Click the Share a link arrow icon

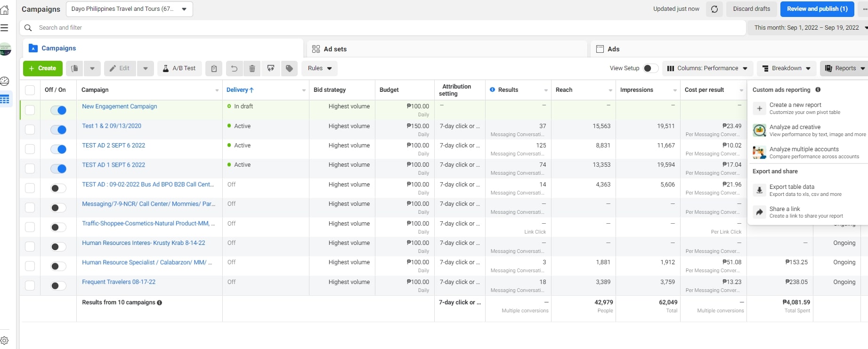(759, 212)
